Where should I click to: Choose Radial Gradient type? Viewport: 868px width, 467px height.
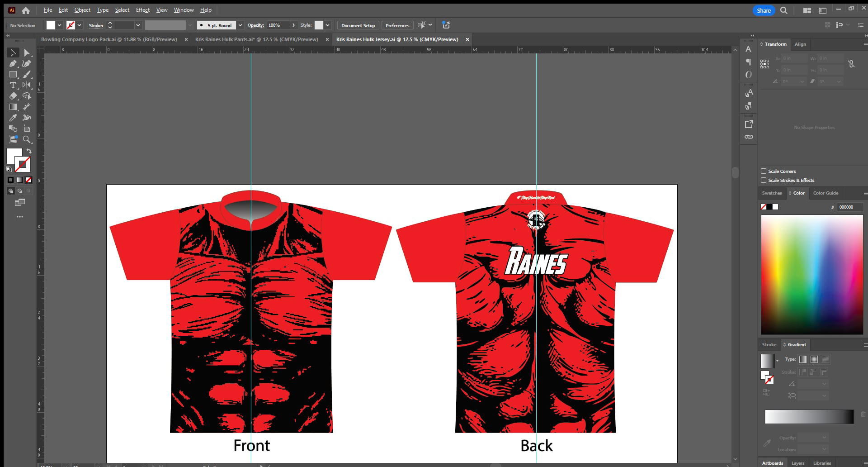pyautogui.click(x=814, y=359)
